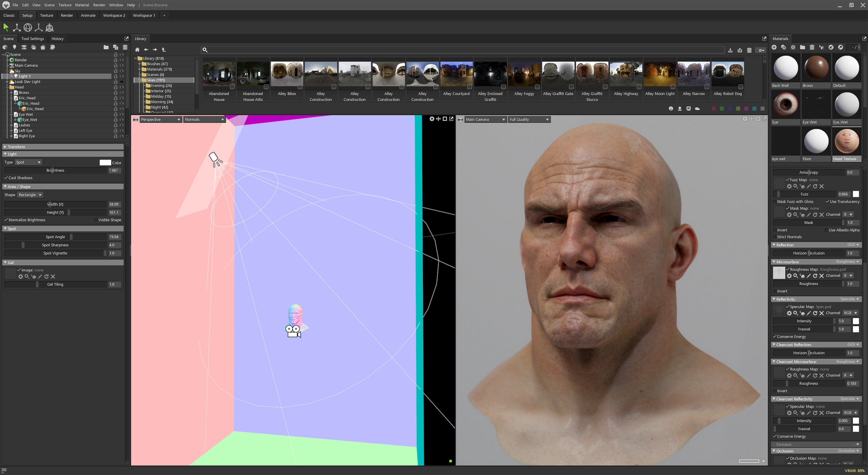Open the light Type Spot dropdown
This screenshot has width=868, height=475.
pyautogui.click(x=28, y=162)
